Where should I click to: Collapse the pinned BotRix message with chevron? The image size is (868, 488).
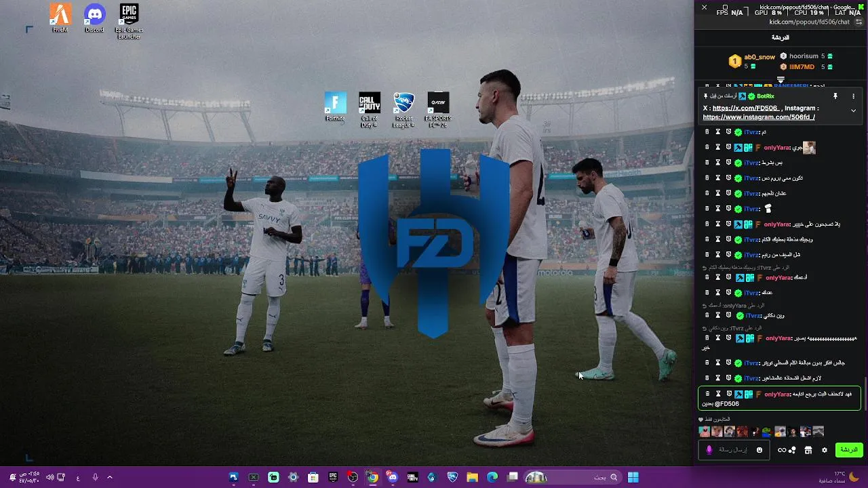[x=853, y=110]
